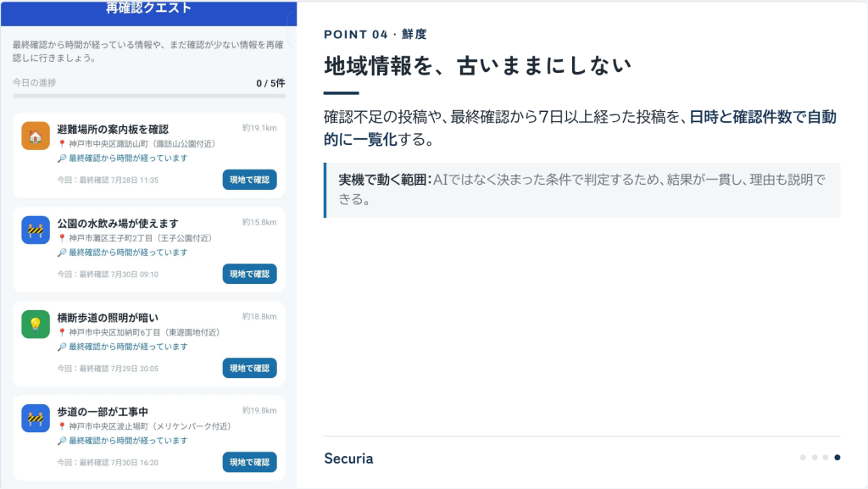Viewport: 868px width, 489px height.
Task: Click the location pin next to 神戸市中央区波止場町
Action: coord(62,426)
